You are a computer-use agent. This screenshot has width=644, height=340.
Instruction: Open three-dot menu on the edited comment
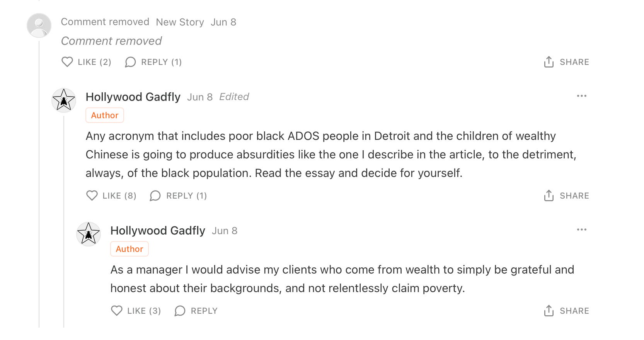[x=581, y=96]
